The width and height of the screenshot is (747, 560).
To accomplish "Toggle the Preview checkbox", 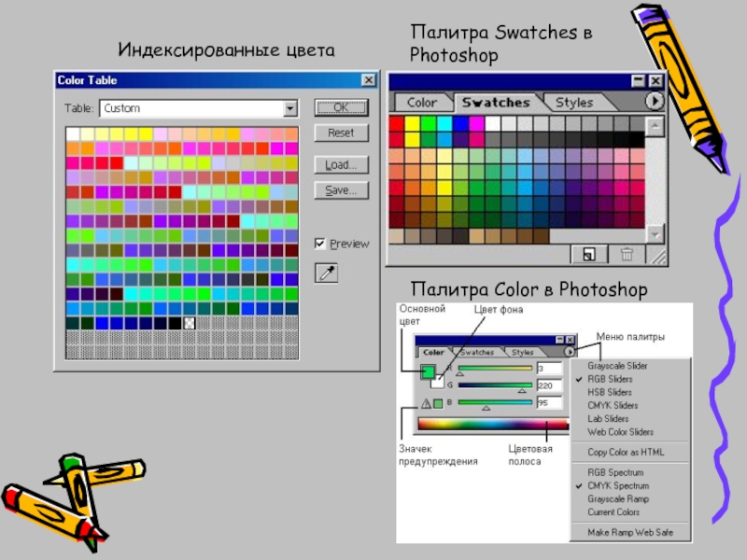I will coord(320,244).
